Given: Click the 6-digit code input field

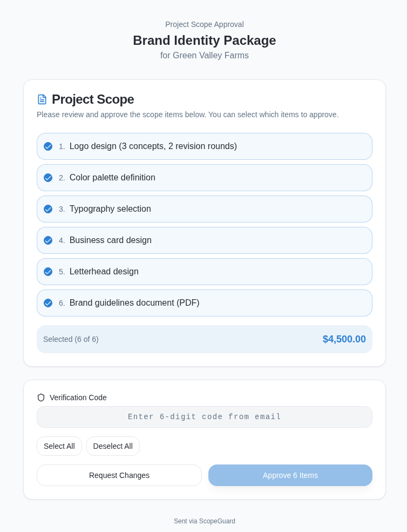Looking at the screenshot, I should click(204, 417).
